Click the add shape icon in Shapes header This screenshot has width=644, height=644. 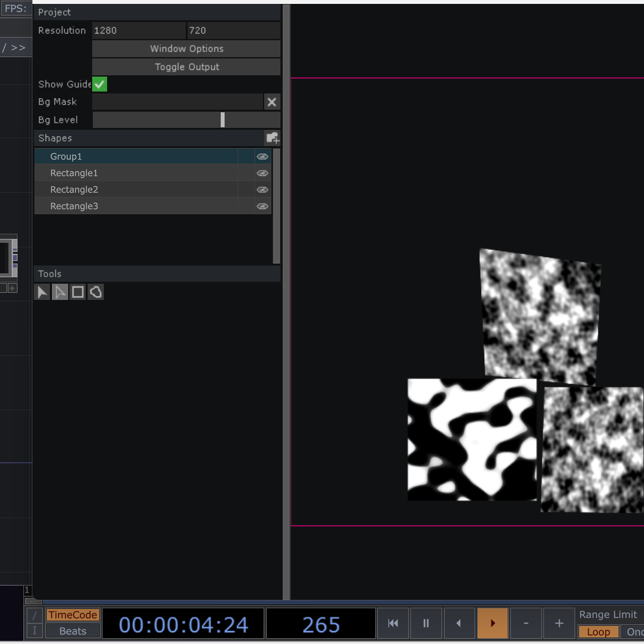(x=272, y=138)
